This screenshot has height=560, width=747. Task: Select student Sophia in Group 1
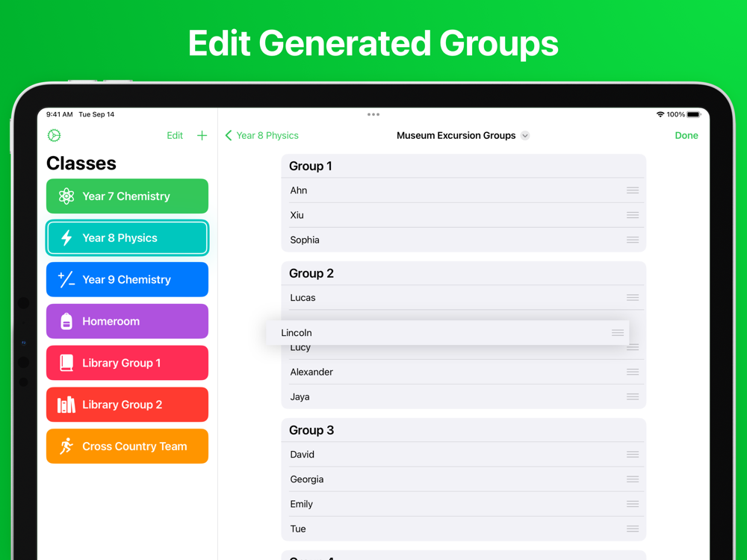tap(464, 240)
